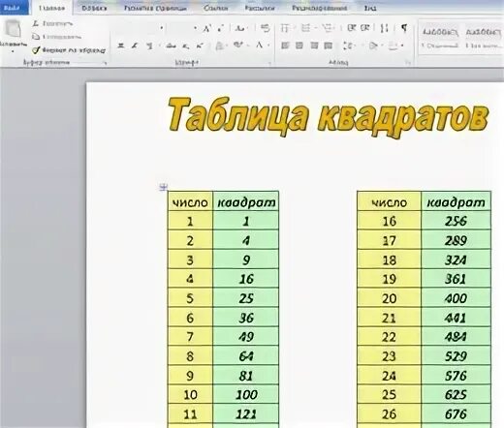Click the large Вставить paste icon
This screenshot has width=504, height=428.
pos(13,29)
